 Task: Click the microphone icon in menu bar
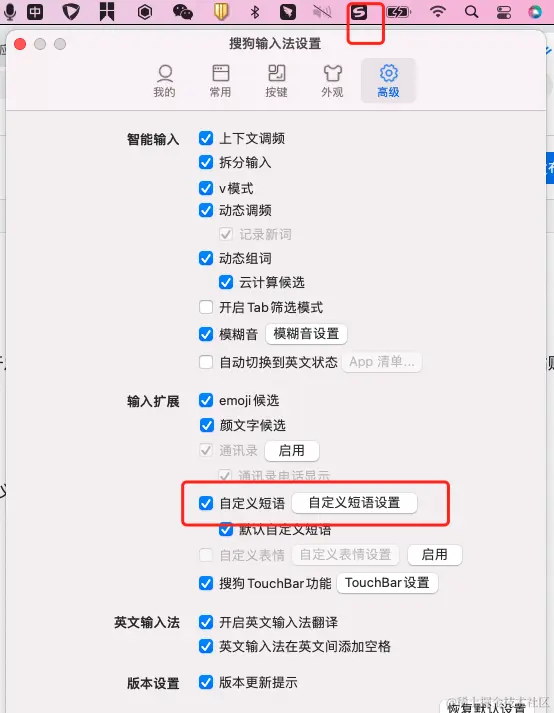(x=10, y=12)
